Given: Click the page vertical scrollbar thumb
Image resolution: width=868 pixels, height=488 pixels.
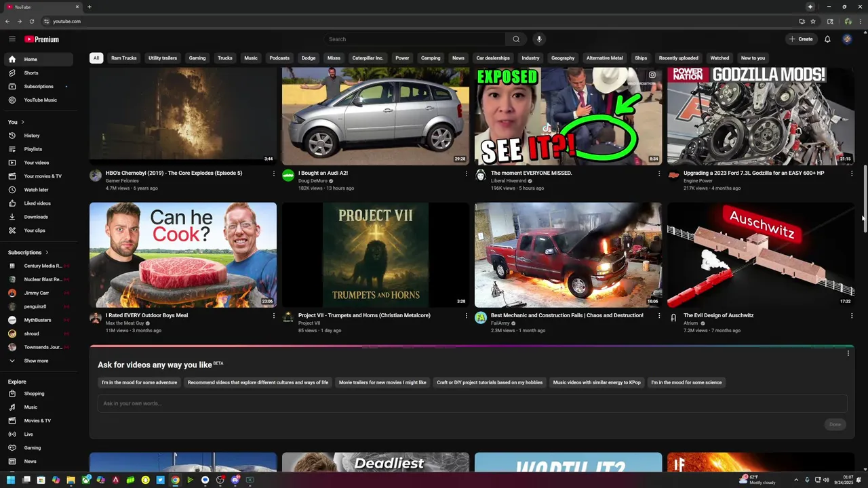Looking at the screenshot, I should click(x=865, y=199).
